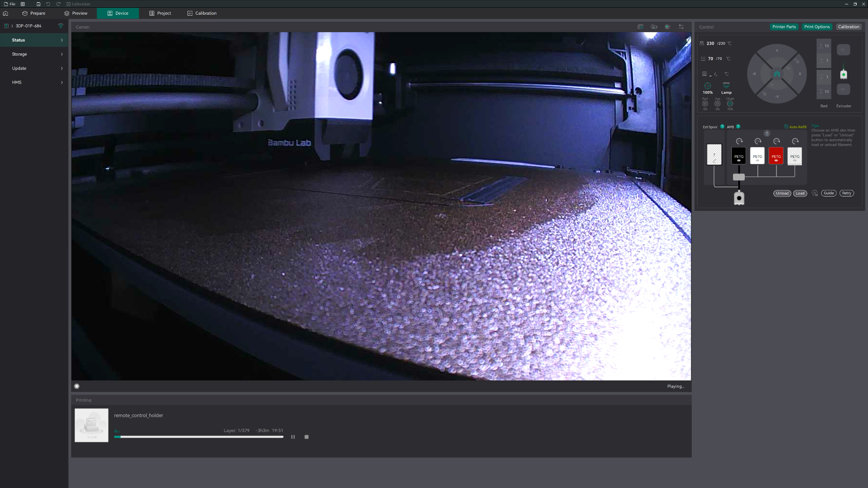This screenshot has height=488, width=868.
Task: Open the camera settings sliders icon
Action: [681, 27]
